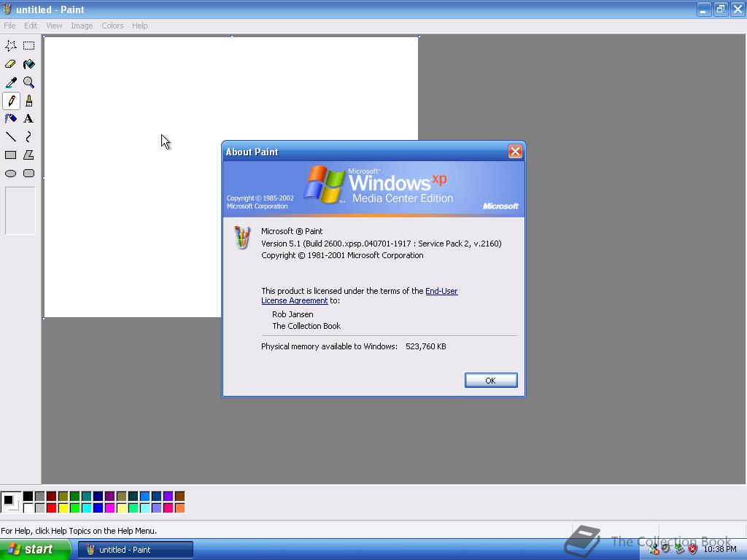Click the 'Rob Jansen' licensee name

293,314
